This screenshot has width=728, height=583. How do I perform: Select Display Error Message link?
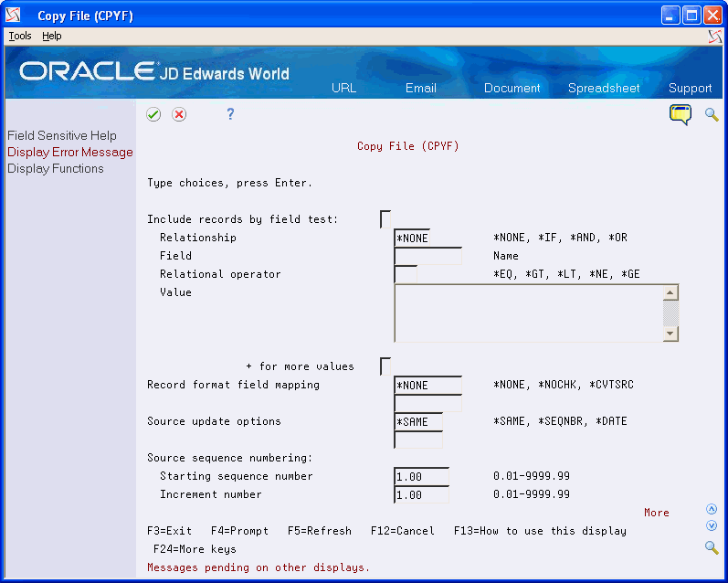(x=70, y=153)
